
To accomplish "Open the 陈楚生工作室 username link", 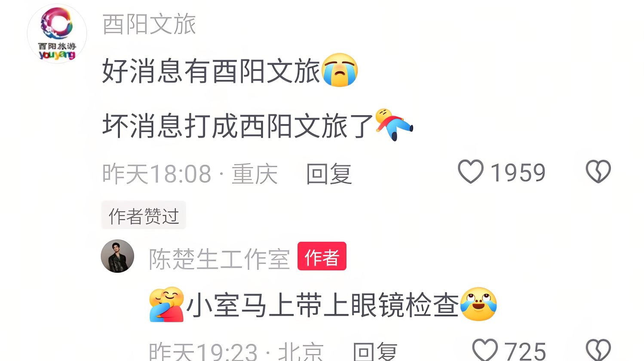I will tap(219, 259).
